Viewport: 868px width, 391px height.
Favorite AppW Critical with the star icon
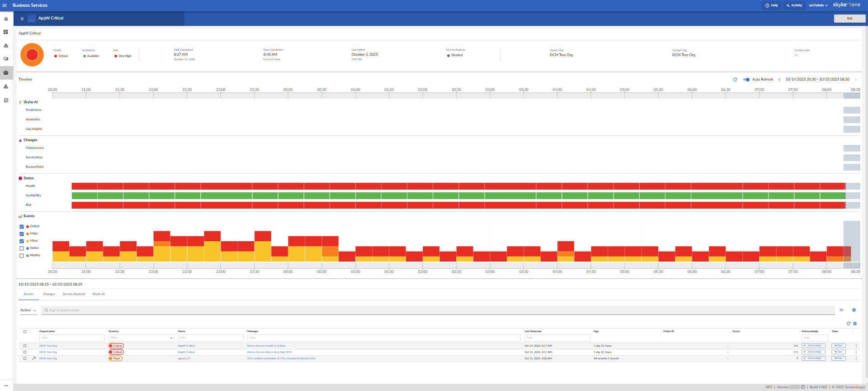pos(22,19)
